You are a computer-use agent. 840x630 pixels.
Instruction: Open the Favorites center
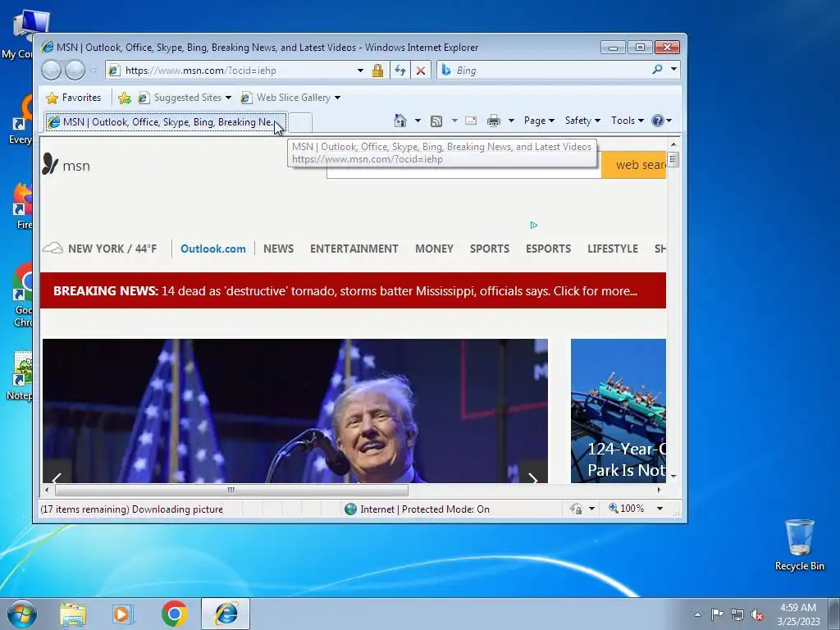pyautogui.click(x=73, y=98)
